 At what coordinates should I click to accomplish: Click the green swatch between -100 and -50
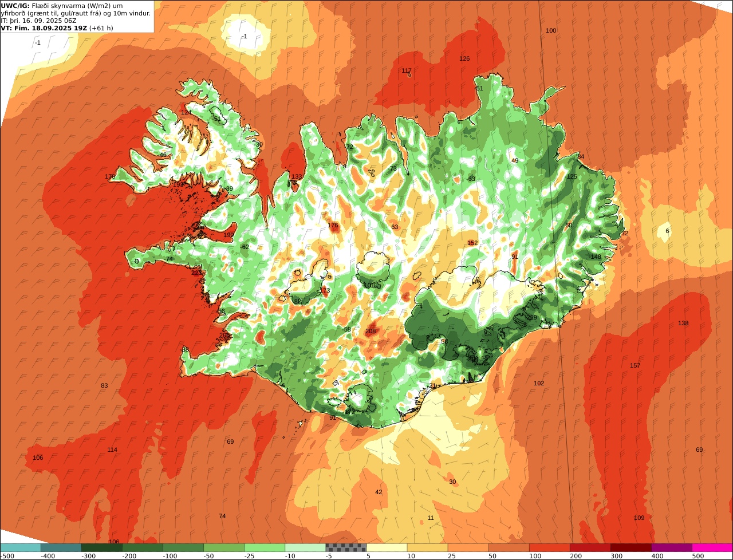click(183, 547)
